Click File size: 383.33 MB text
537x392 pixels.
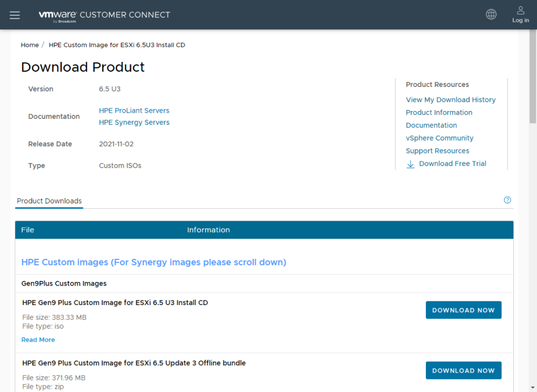tap(54, 318)
